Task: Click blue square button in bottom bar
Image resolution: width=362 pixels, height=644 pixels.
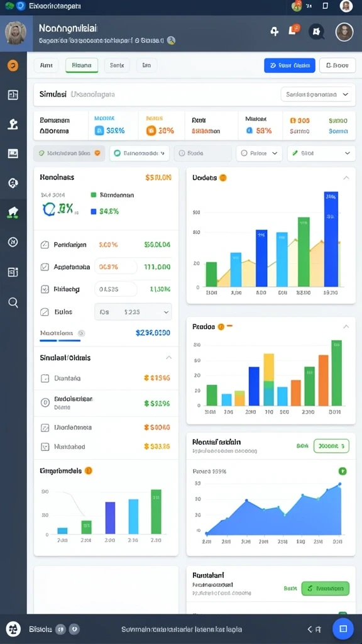Action: (343, 629)
